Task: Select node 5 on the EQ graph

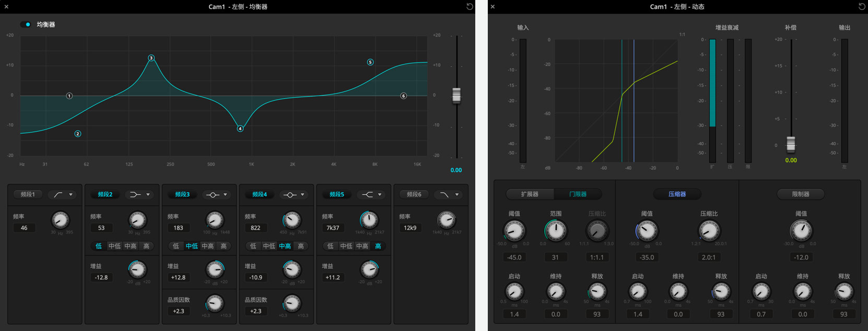Action: pos(370,62)
